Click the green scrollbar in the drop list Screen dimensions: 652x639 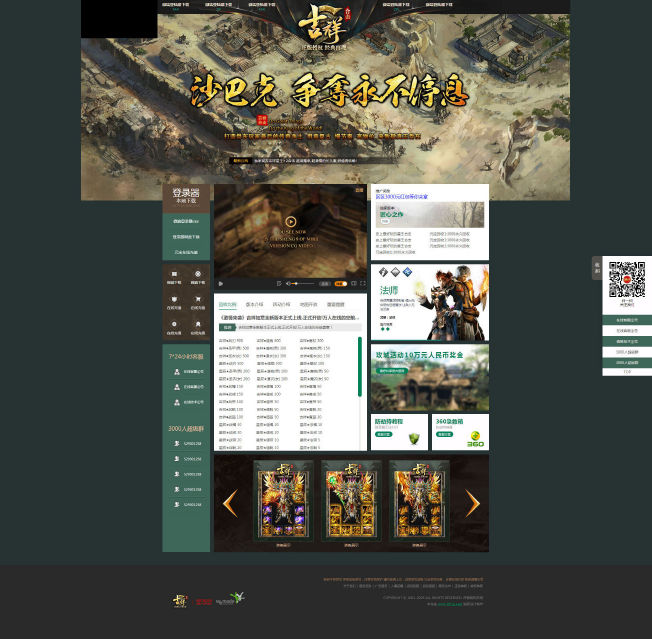(360, 366)
